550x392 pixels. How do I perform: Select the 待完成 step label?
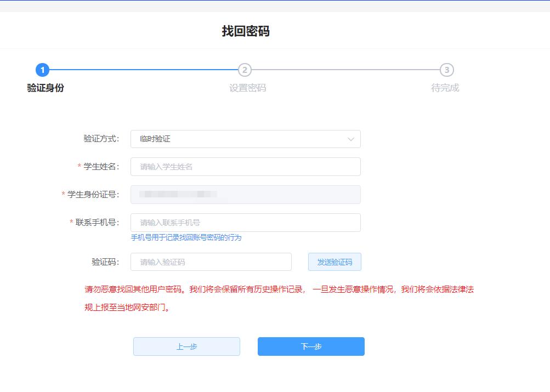point(445,88)
